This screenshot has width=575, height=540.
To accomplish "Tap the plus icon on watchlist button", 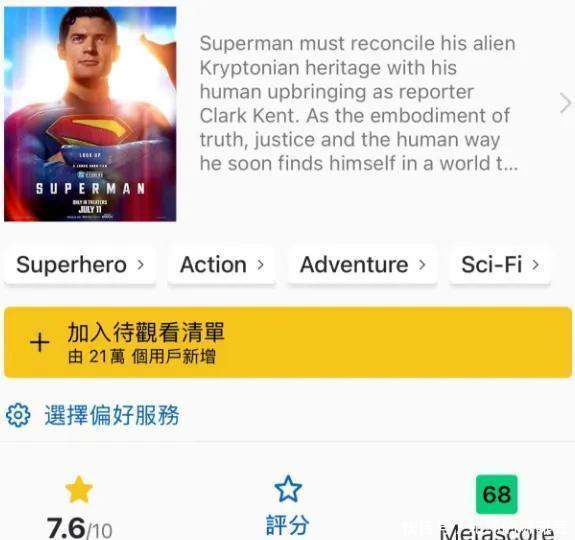I will click(40, 343).
